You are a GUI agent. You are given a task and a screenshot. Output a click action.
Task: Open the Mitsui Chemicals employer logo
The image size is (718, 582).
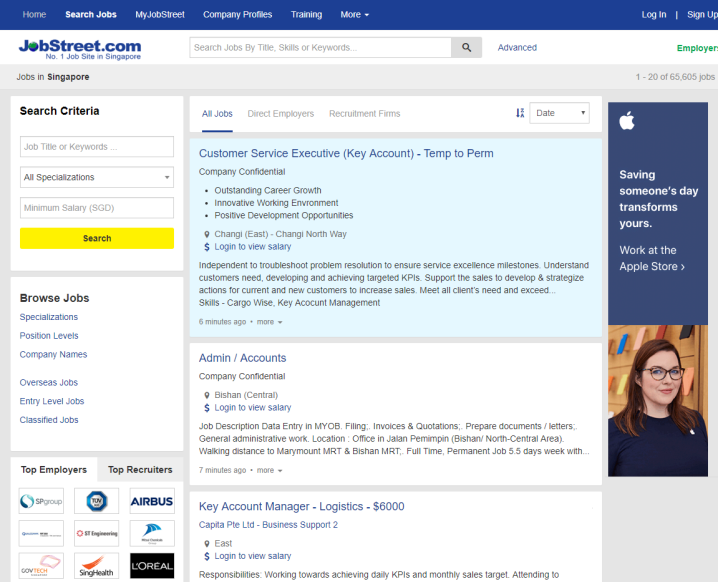coord(152,533)
